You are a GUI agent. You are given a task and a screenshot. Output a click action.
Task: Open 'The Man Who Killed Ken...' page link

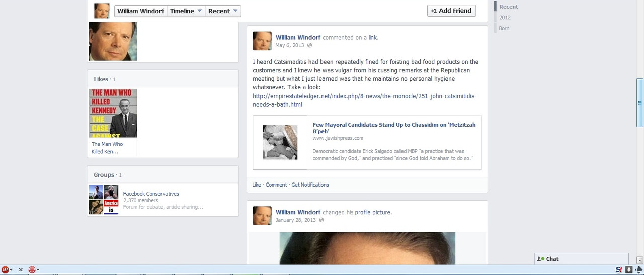click(107, 148)
